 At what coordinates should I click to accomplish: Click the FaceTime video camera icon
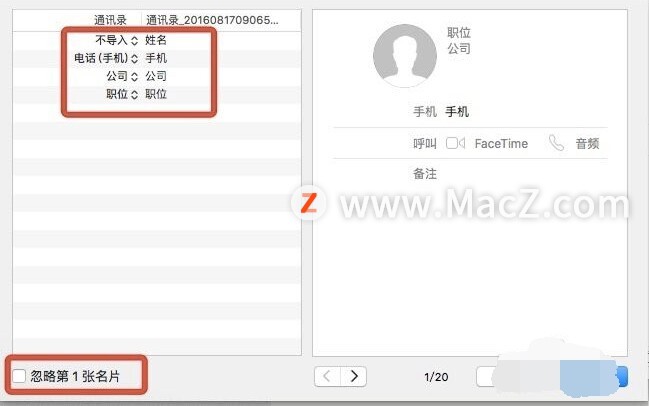(x=455, y=143)
